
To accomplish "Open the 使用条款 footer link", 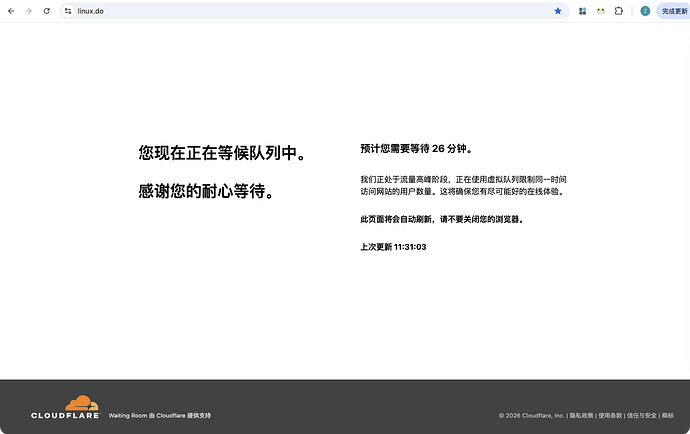I will 610,416.
